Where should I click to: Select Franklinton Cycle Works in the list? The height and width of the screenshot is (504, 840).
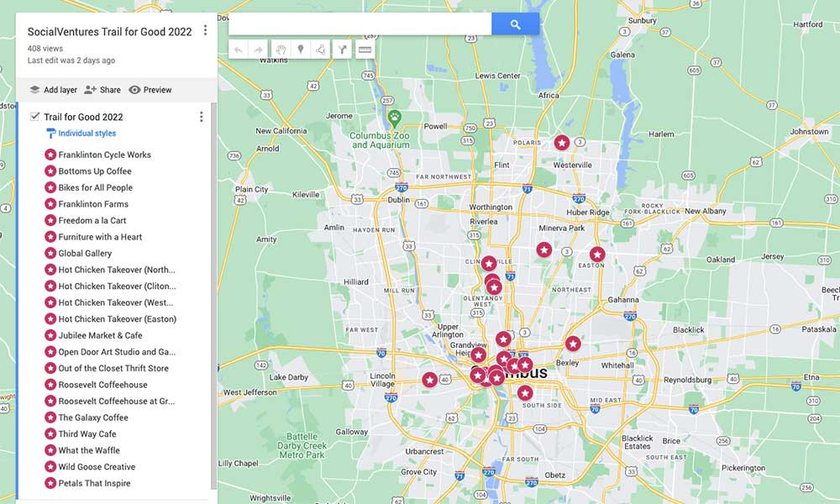pyautogui.click(x=104, y=155)
